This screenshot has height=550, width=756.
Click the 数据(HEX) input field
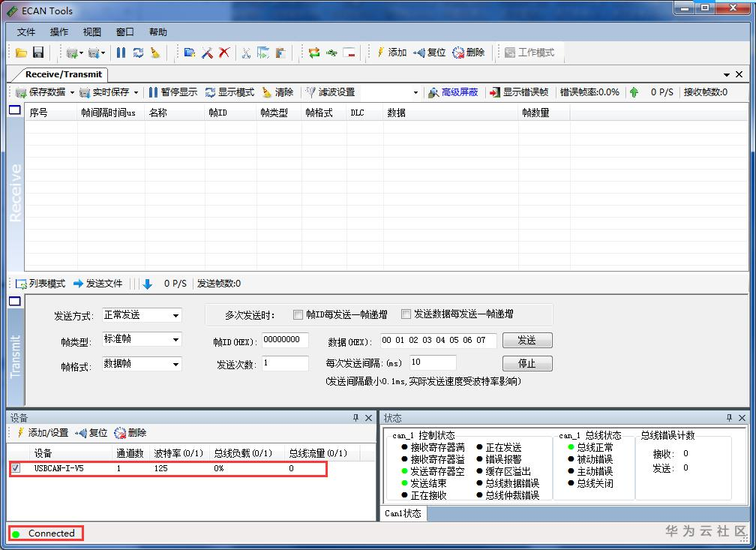coord(438,340)
